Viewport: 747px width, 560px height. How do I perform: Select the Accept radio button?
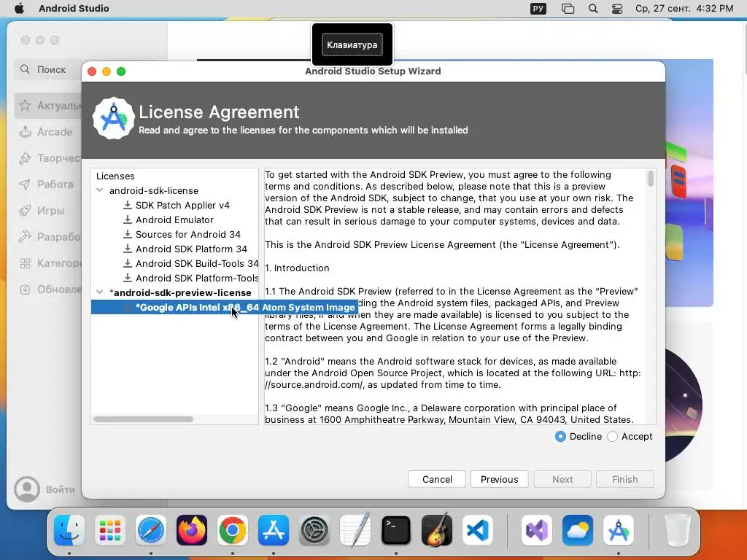[613, 436]
